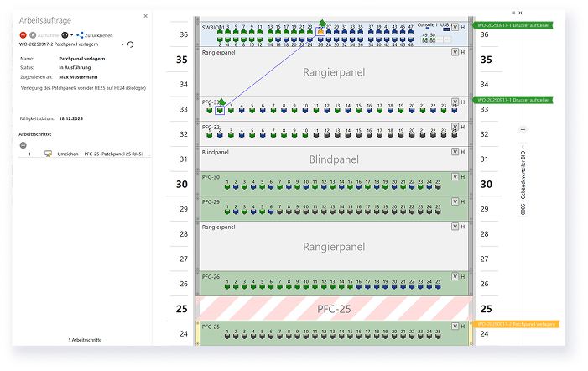The height and width of the screenshot is (371, 588).
Task: Click the green Drucker aufstellen label at SWBIO
Action: pyautogui.click(x=513, y=26)
